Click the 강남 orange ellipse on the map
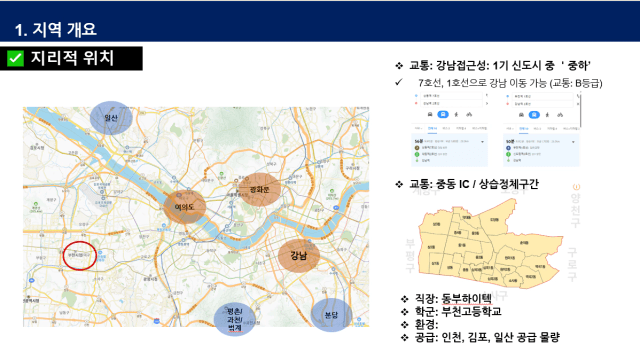 coord(299,256)
